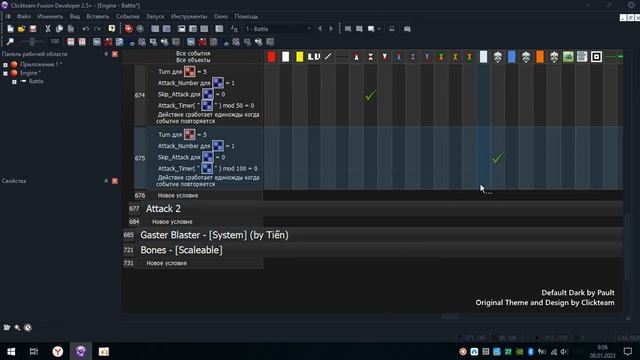Open the Запуск menu

(155, 16)
